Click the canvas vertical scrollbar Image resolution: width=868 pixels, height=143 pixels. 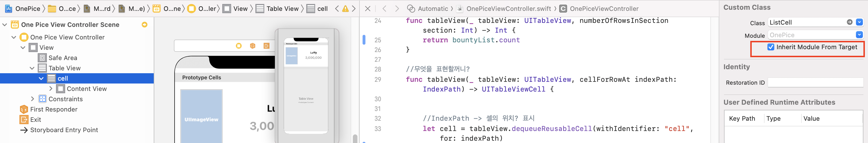(x=355, y=139)
